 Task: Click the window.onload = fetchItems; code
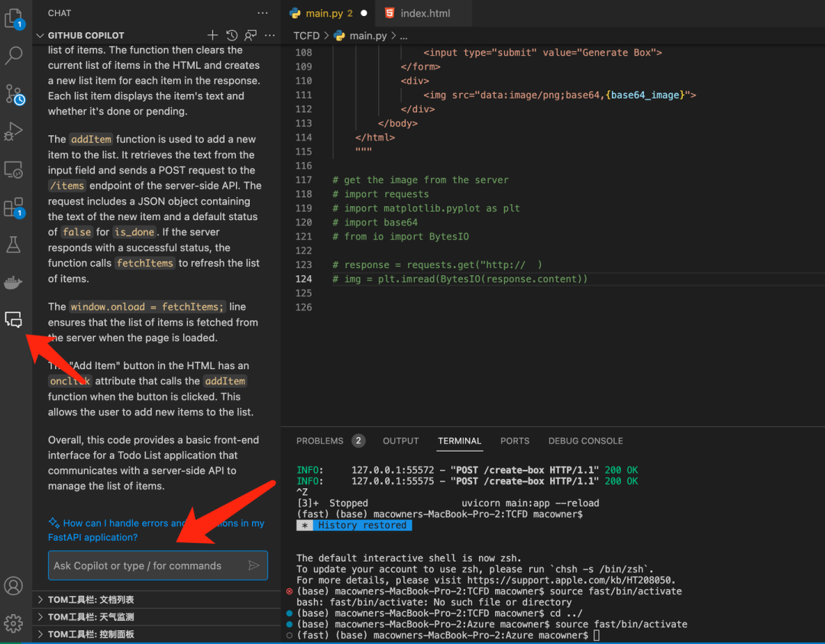pos(147,307)
